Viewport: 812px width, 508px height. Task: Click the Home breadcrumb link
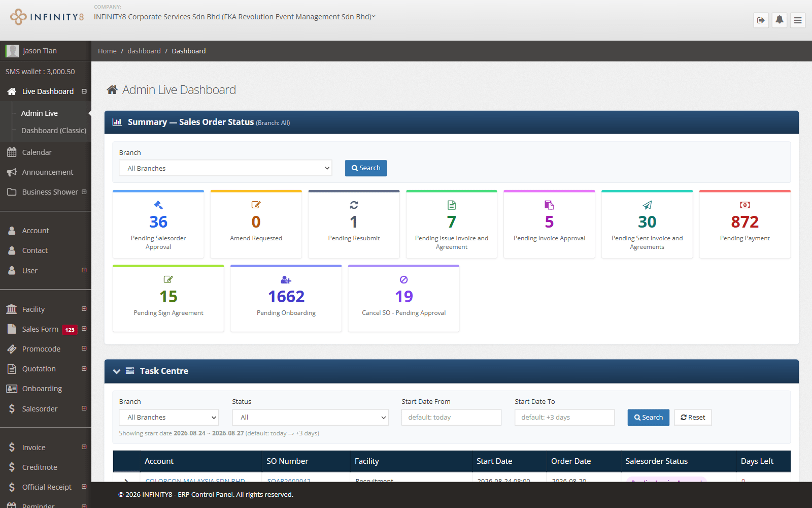point(107,51)
